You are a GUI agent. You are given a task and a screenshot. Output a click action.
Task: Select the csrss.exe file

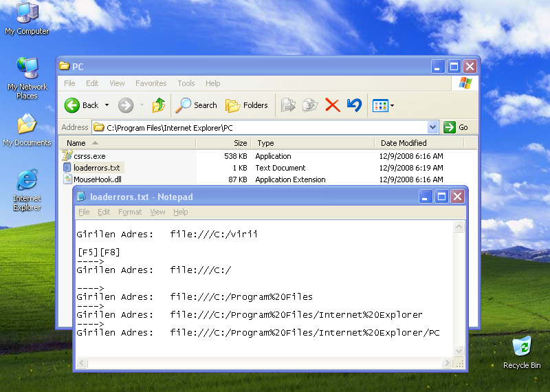point(89,156)
